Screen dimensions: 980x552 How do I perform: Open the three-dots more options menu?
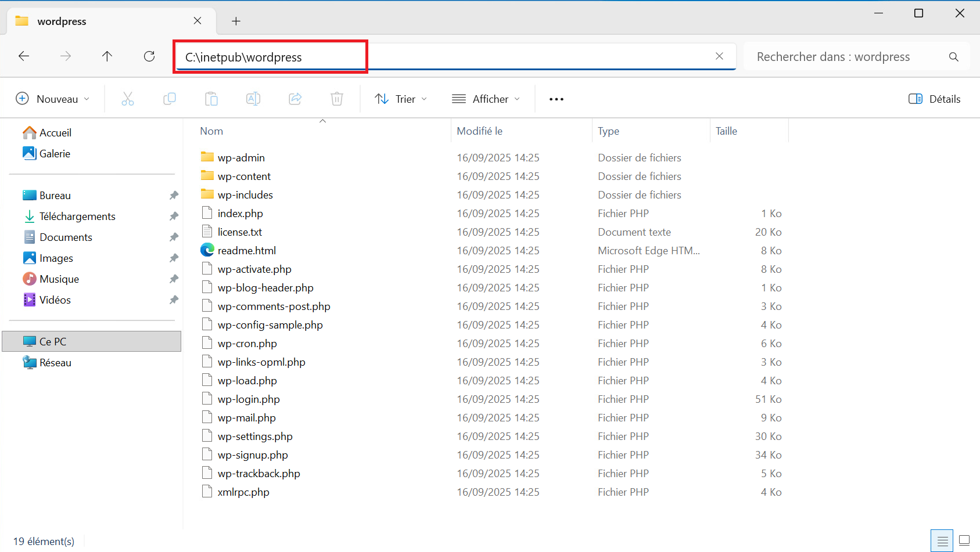[556, 99]
